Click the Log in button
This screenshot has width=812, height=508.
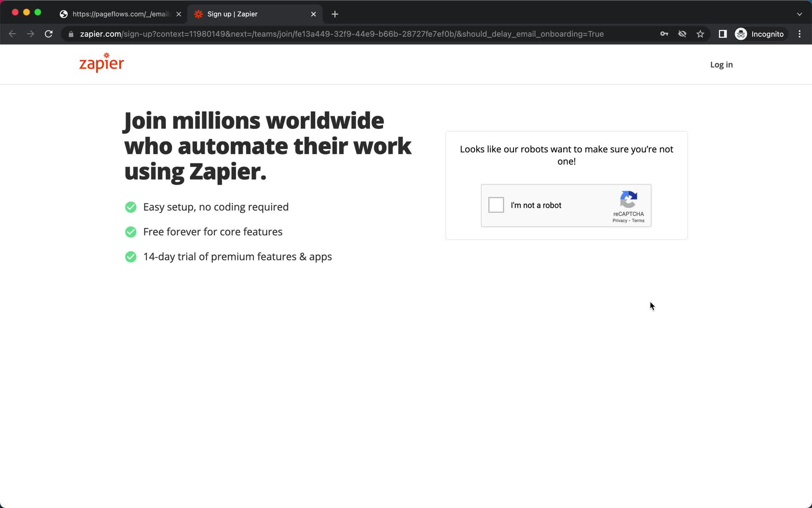721,64
